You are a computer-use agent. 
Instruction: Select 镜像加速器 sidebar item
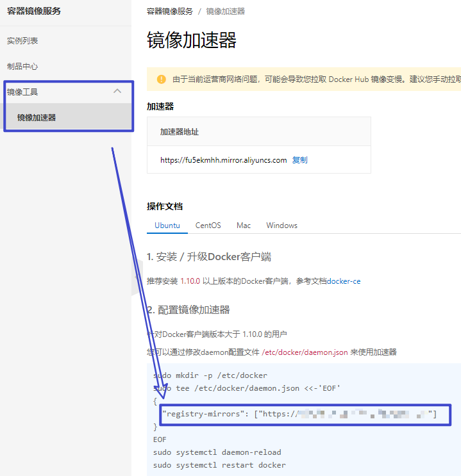(37, 118)
